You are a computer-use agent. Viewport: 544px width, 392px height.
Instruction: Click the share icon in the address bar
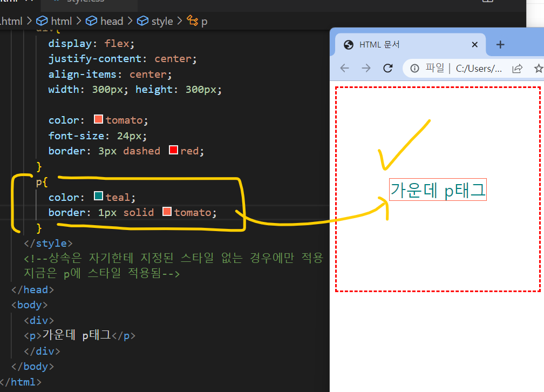click(x=517, y=69)
